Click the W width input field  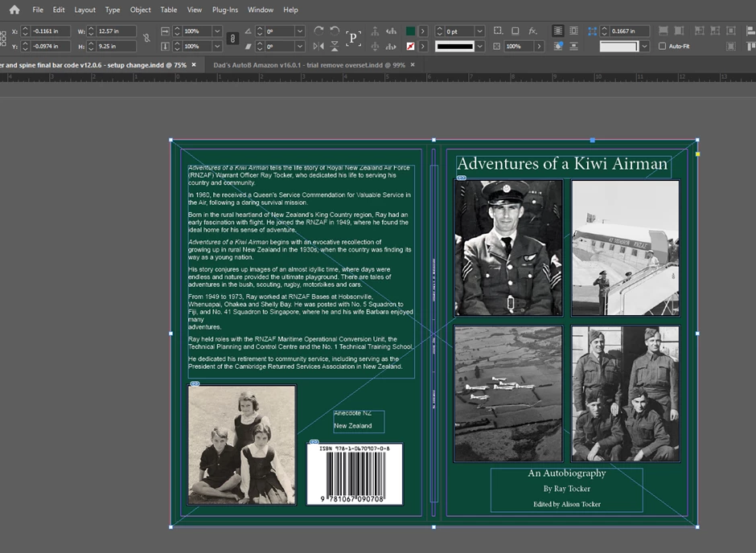coord(117,31)
